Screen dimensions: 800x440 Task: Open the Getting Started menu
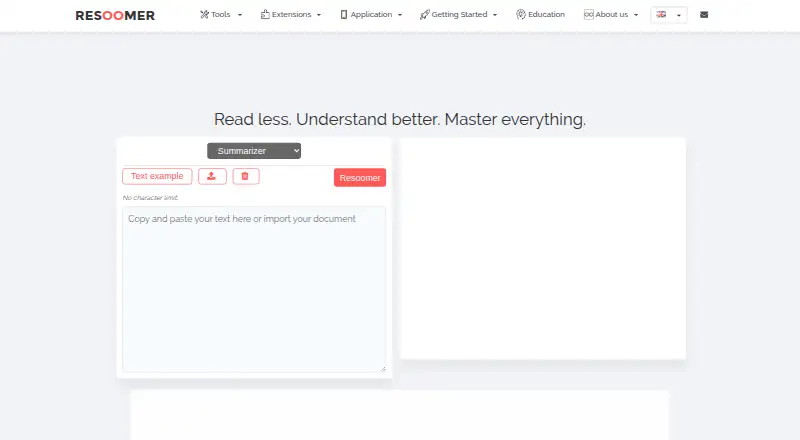pyautogui.click(x=458, y=15)
